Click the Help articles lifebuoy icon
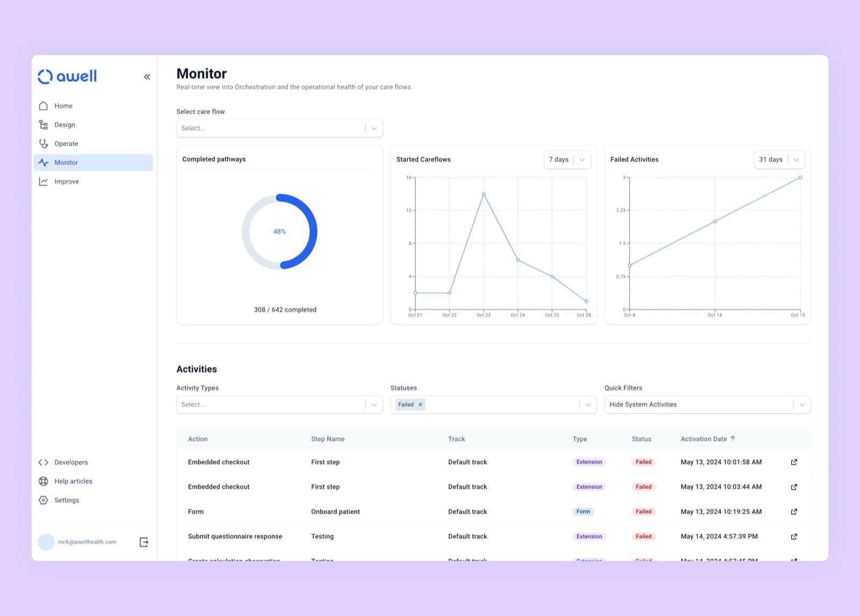This screenshot has height=616, width=860. [x=44, y=481]
